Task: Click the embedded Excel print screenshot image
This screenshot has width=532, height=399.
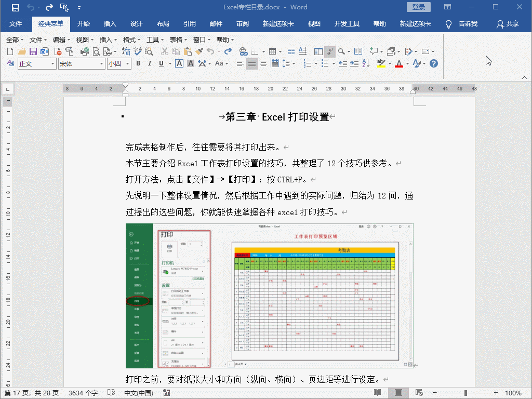Action: point(270,296)
